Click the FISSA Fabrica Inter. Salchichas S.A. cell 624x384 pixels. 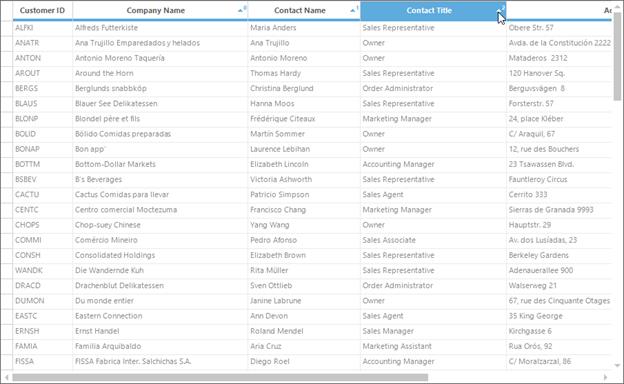[160, 361]
